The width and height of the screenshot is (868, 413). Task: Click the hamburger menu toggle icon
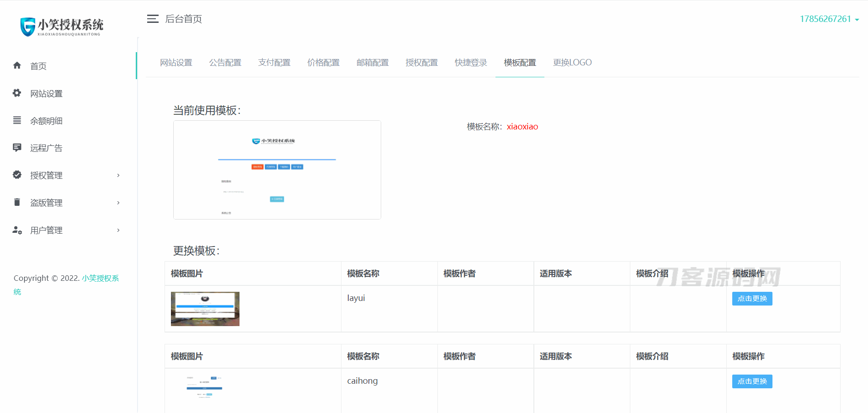tap(153, 19)
